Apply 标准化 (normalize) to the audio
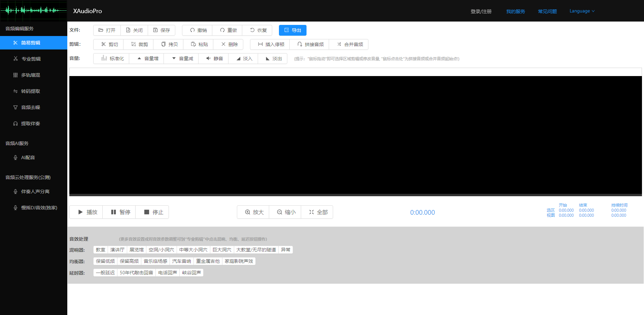This screenshot has height=315, width=644. click(111, 58)
